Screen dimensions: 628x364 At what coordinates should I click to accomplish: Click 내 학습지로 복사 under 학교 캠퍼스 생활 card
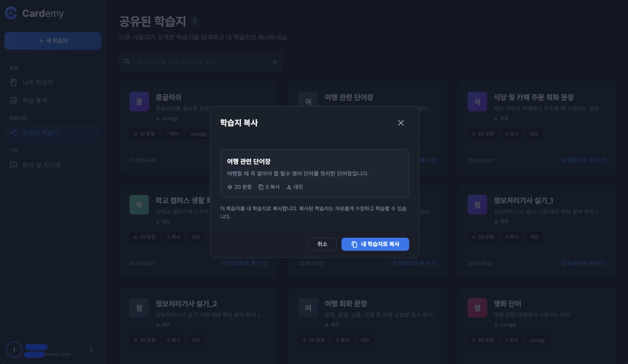coord(242,263)
